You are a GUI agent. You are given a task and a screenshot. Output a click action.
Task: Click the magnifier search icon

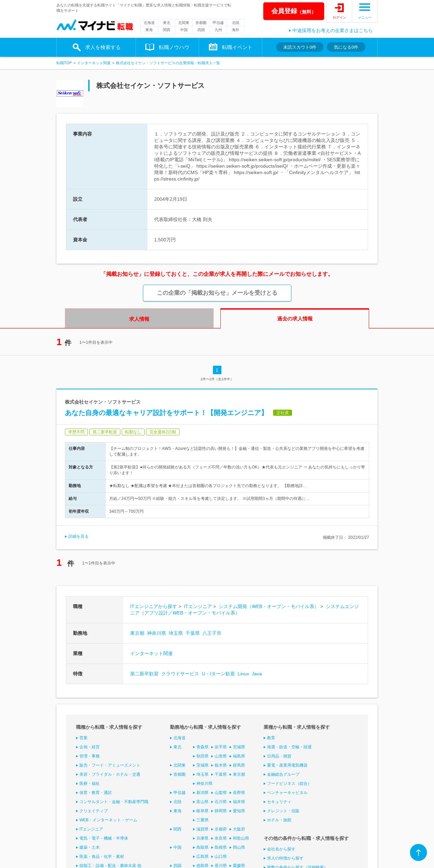point(77,47)
